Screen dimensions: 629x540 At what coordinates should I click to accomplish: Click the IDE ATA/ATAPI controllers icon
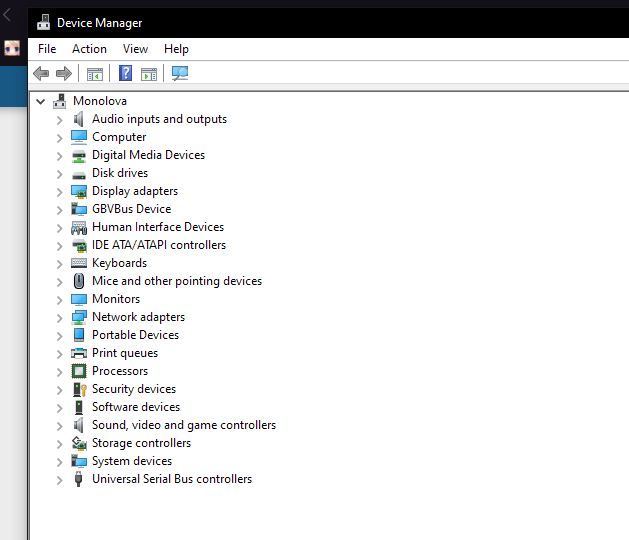pos(79,246)
